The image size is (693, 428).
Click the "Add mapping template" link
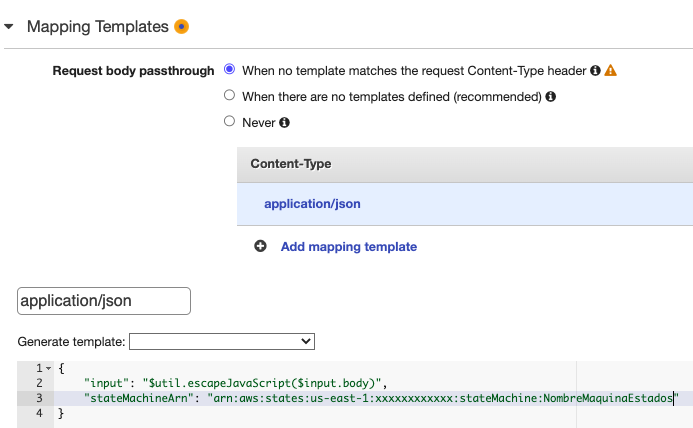click(x=348, y=246)
